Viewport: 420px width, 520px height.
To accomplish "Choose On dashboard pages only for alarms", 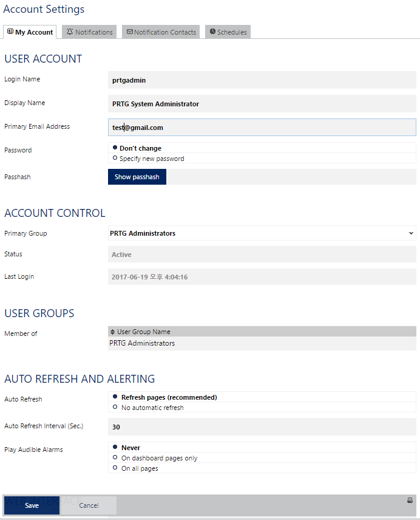I will (x=115, y=457).
